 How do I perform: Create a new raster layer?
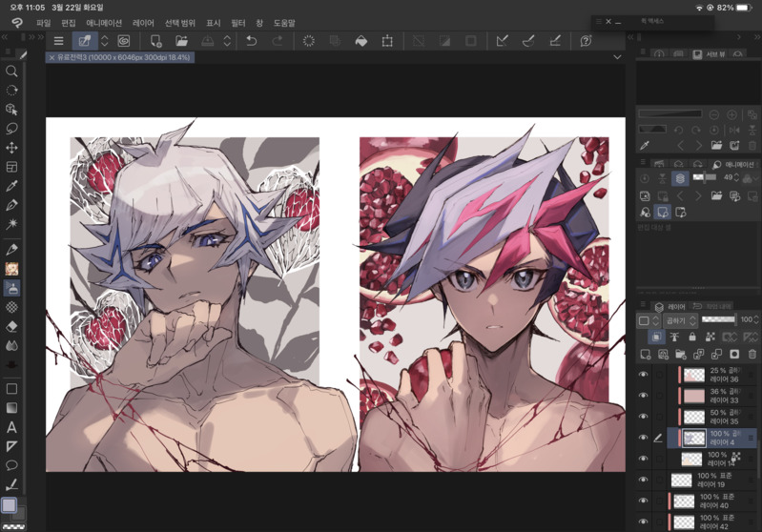(x=646, y=354)
